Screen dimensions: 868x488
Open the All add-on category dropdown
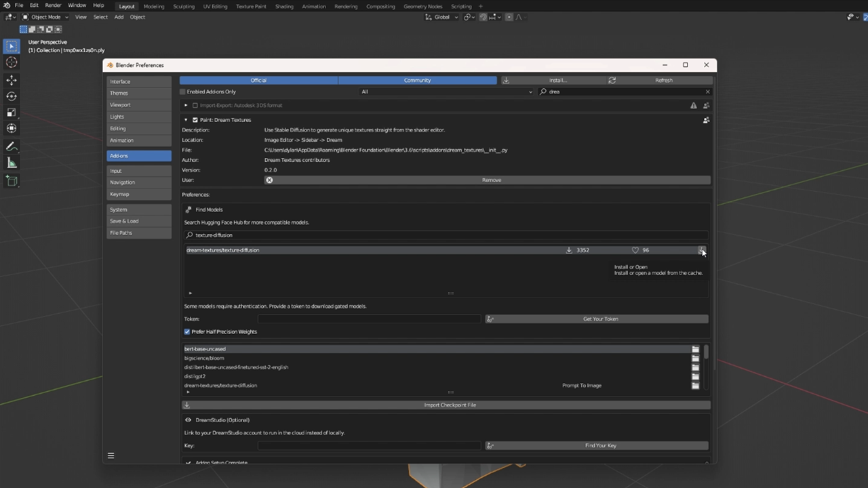click(x=446, y=91)
